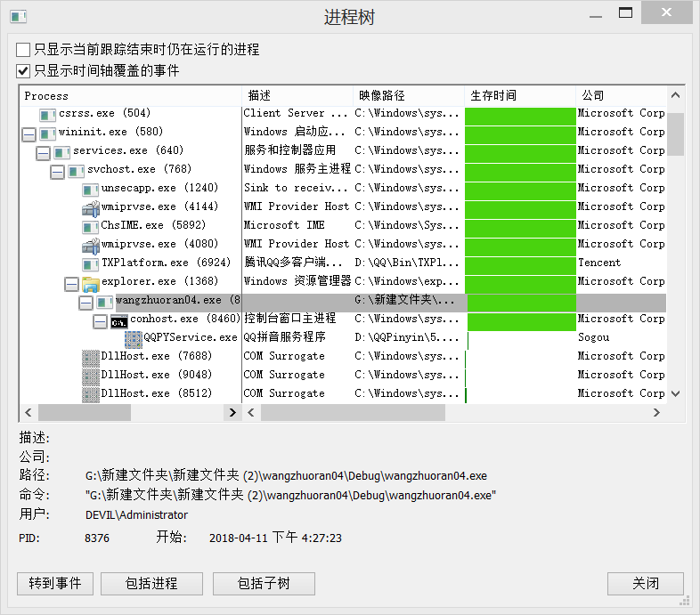
Task: Click the process pane left scroll arrow
Action: click(28, 412)
